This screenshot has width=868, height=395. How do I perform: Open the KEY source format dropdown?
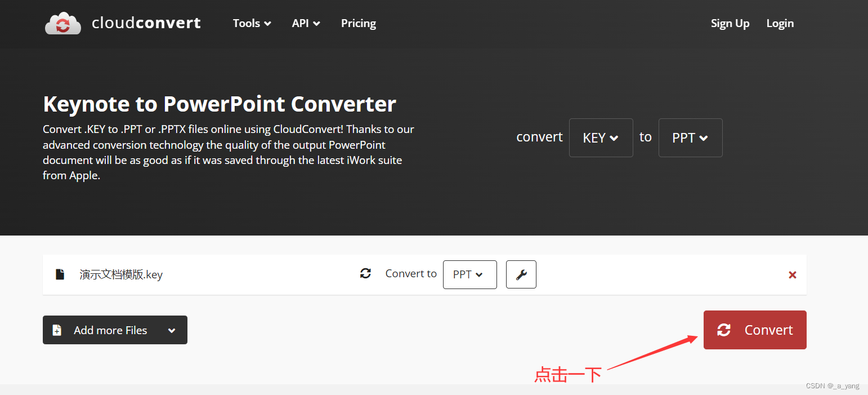coord(601,137)
